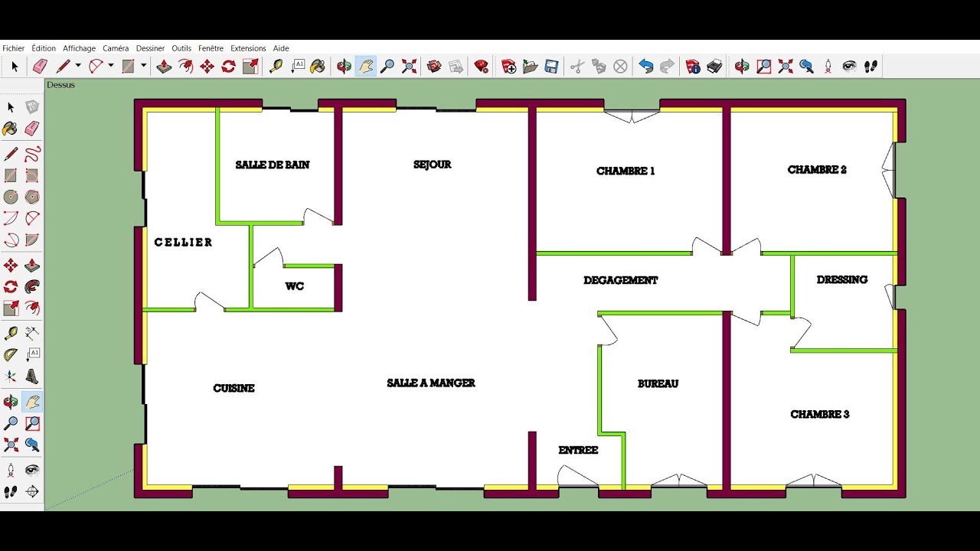This screenshot has width=980, height=551.
Task: Click the Push/Pull tool in top toolbar
Action: (164, 67)
